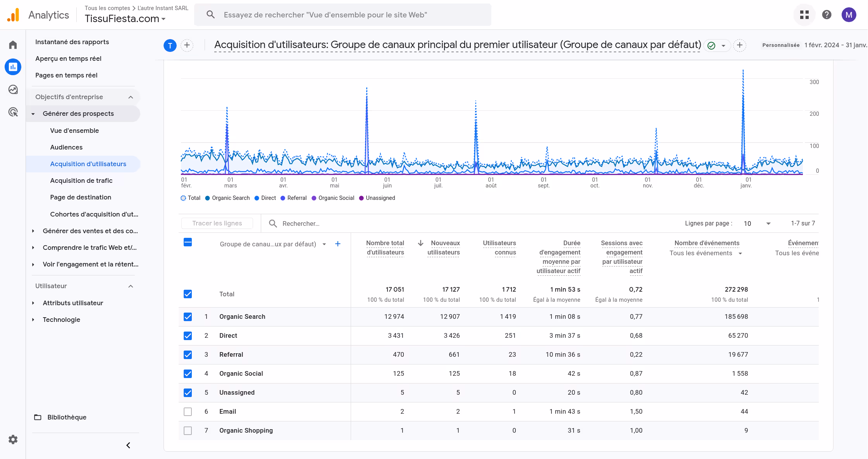Add comparison with plus next to T
Viewport: 868px width, 459px height.
187,45
